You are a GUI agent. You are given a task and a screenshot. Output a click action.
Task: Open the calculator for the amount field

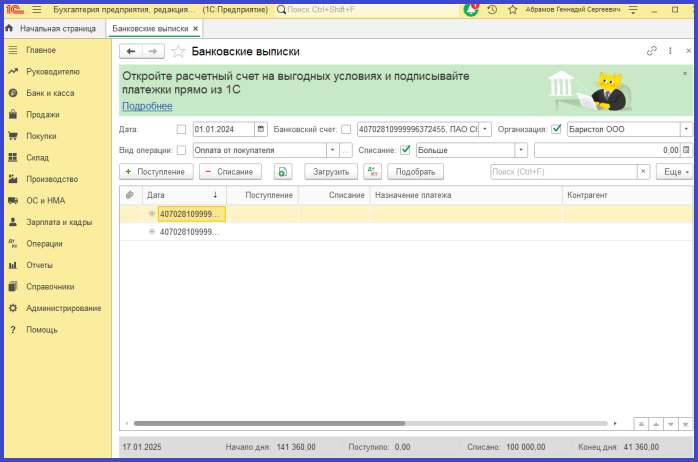[686, 151]
